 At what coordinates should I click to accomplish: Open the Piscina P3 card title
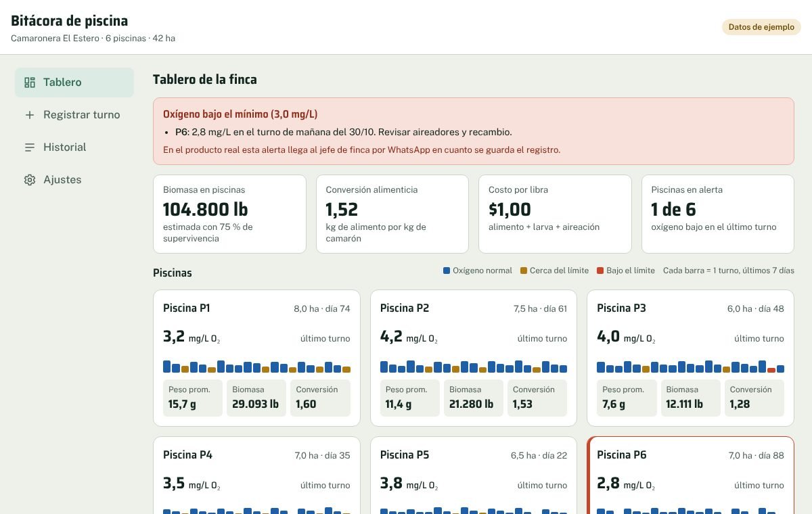point(621,308)
